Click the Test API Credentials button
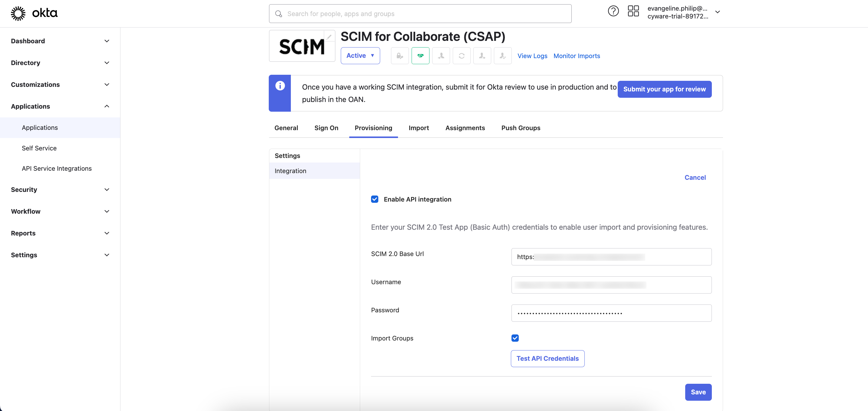 coord(547,358)
